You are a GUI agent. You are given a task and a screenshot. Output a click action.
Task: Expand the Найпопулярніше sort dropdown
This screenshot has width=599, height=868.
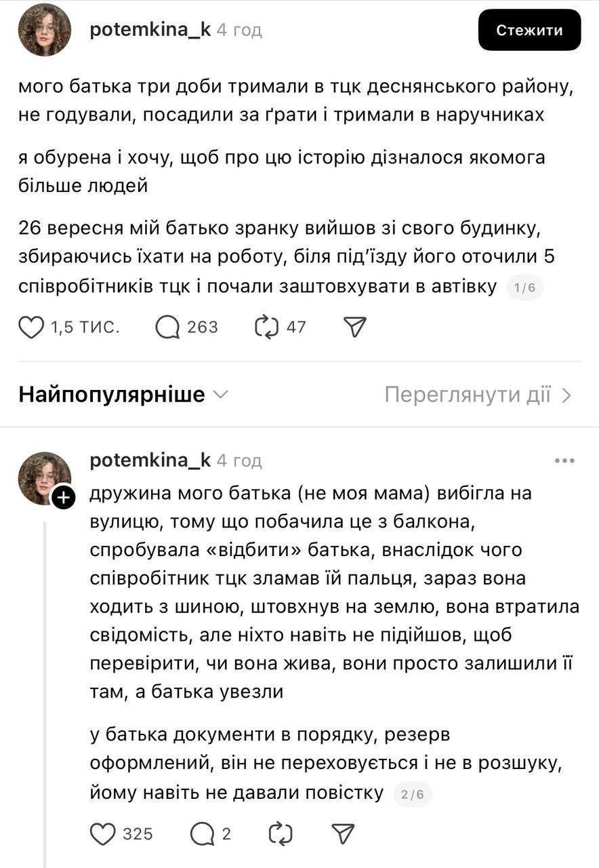(x=221, y=395)
